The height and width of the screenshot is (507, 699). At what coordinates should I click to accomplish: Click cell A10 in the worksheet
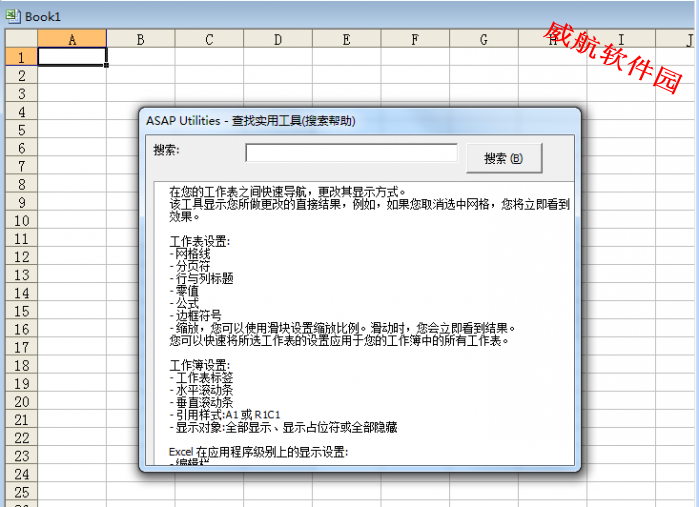[72, 220]
